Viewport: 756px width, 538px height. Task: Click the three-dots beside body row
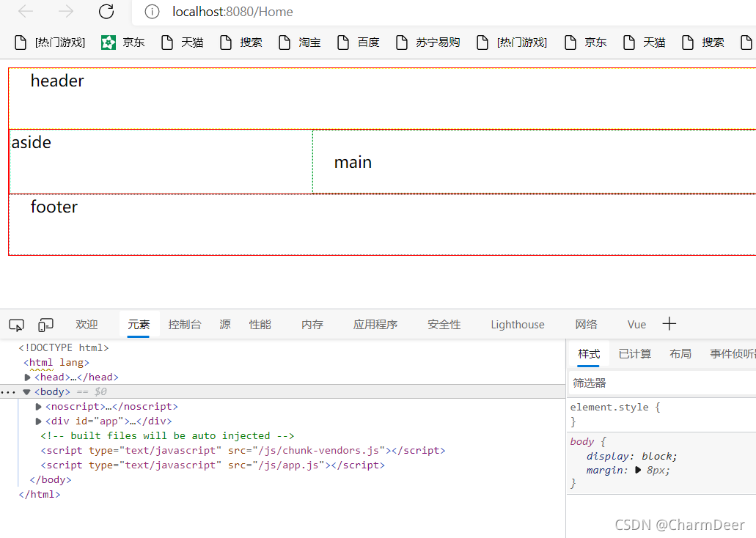coord(8,392)
